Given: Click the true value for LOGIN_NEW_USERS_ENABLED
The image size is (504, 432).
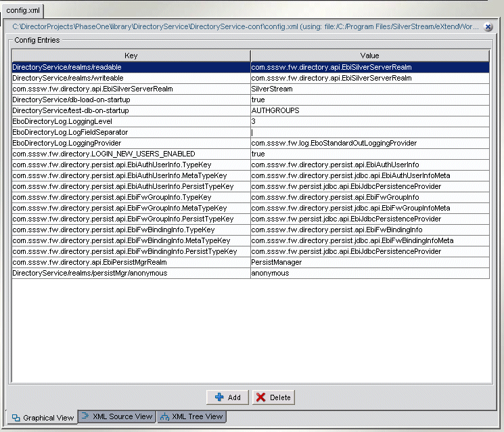Looking at the screenshot, I should click(370, 154).
